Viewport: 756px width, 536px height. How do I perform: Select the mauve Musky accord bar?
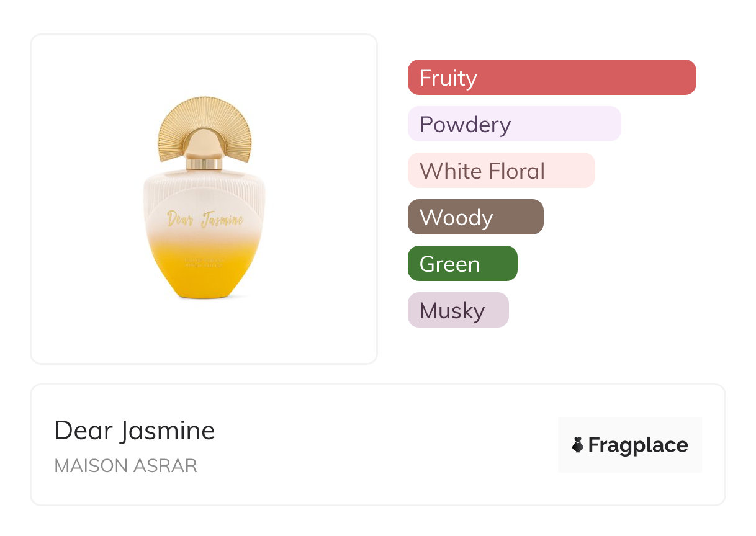458,310
